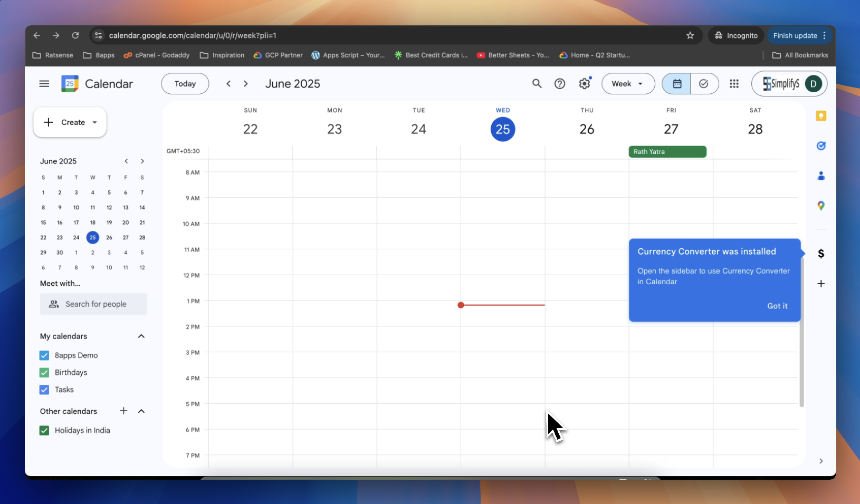Screen dimensions: 860x504
Task: Open the Week view dropdown
Action: [x=628, y=84]
